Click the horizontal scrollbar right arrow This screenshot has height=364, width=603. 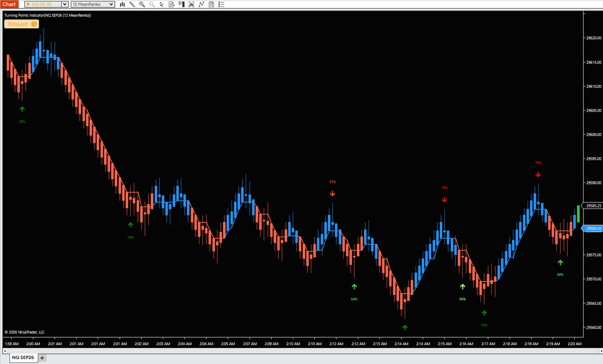[601, 351]
